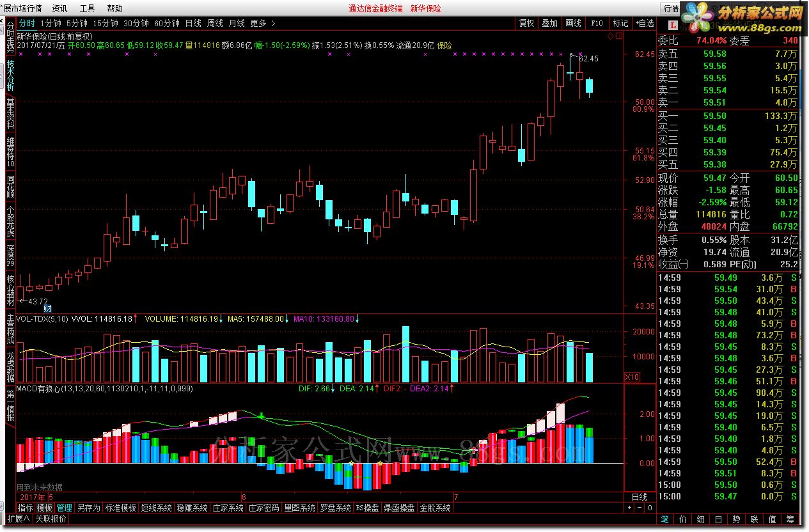
Task: Open the 基本资料 sidebar tab
Action: [x=10, y=114]
